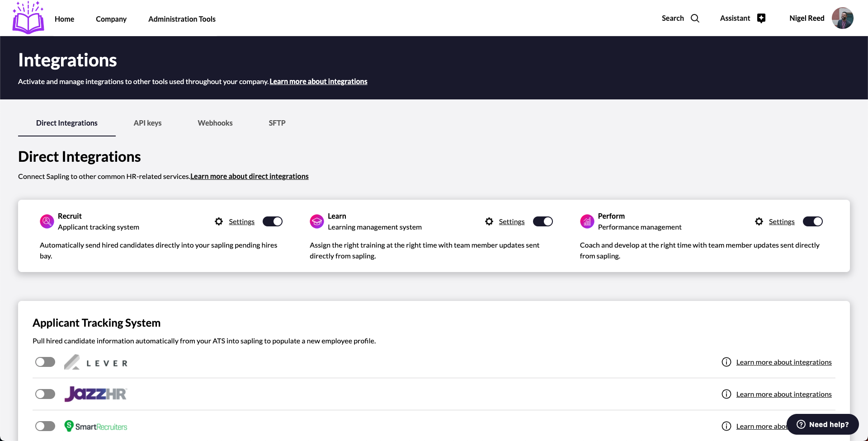
Task: Open Learn more about direct integrations link
Action: (249, 176)
